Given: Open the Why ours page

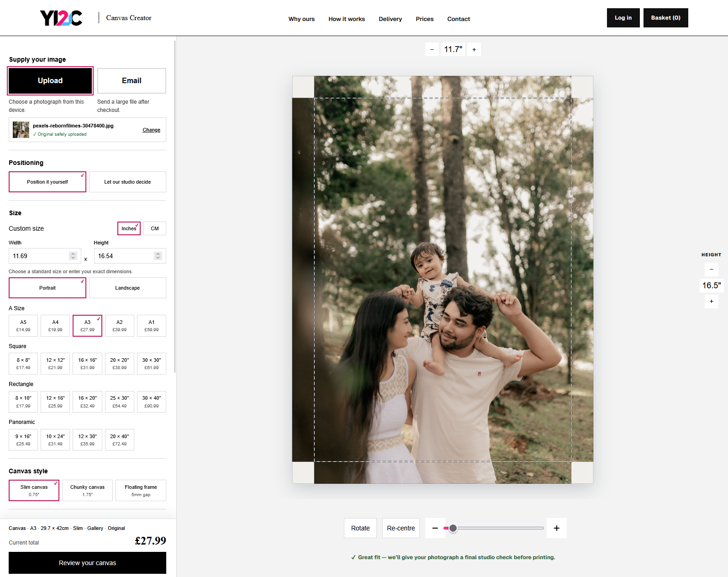Looking at the screenshot, I should [301, 19].
